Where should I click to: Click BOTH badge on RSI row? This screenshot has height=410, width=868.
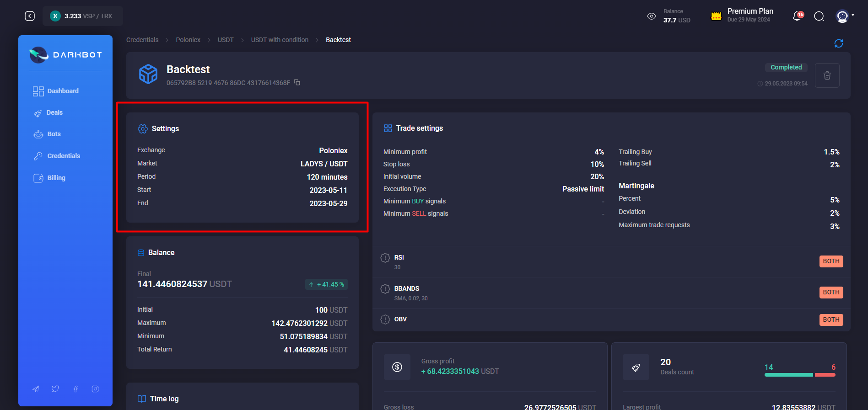pos(831,261)
